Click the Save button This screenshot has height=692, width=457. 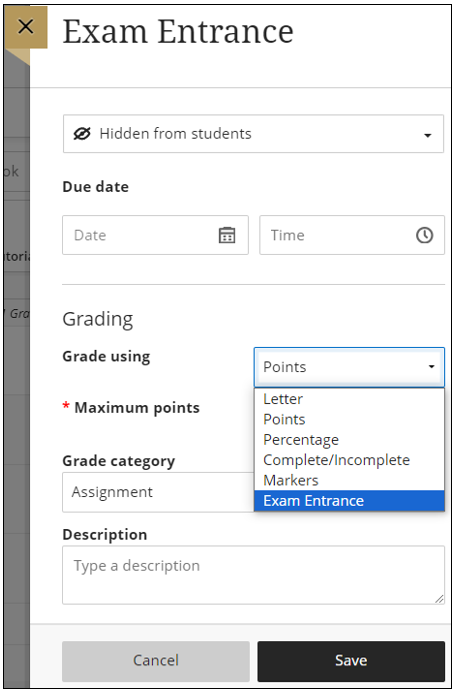[x=351, y=661]
